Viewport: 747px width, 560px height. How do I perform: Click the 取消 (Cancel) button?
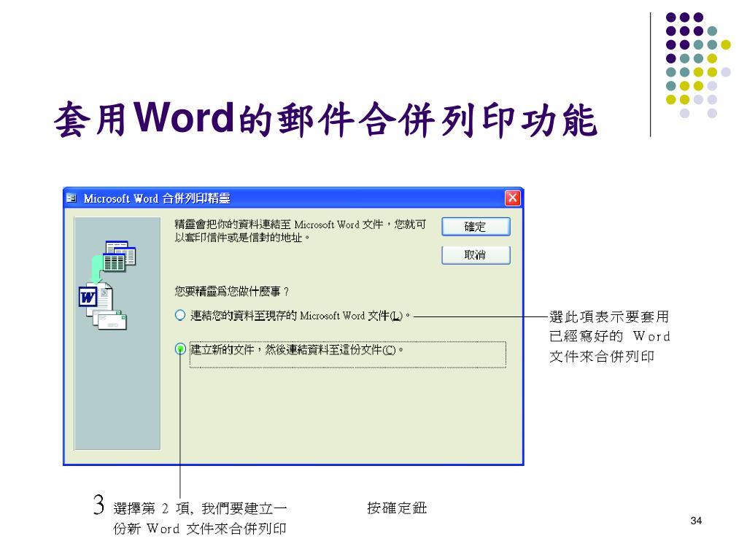[x=476, y=254]
